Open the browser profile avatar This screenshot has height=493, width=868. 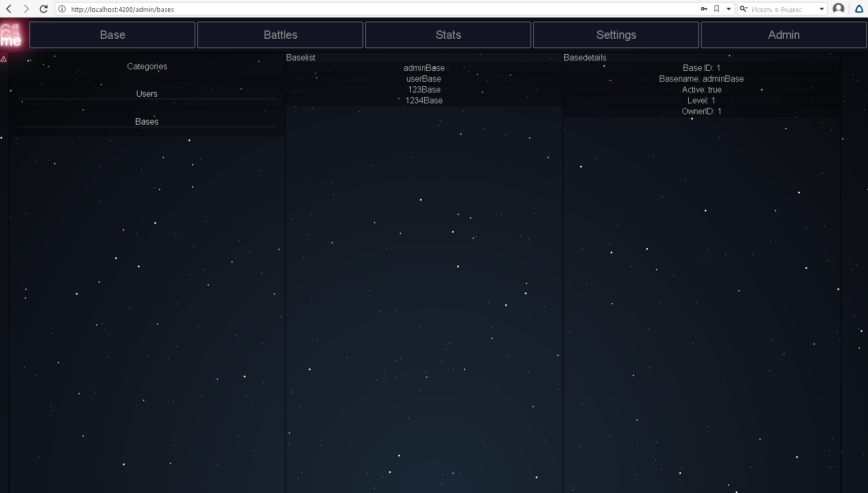(839, 9)
